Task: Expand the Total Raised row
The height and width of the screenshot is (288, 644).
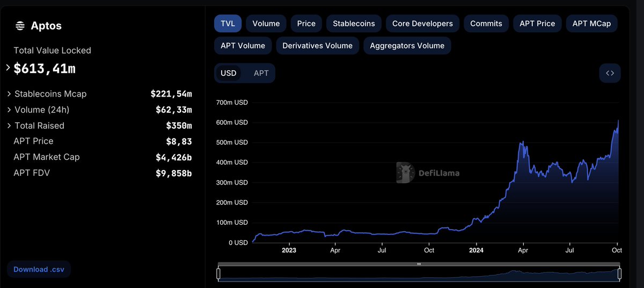Action: 9,125
